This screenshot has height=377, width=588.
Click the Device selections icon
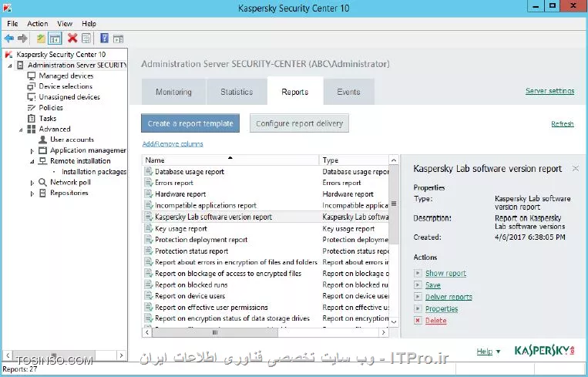coord(32,86)
